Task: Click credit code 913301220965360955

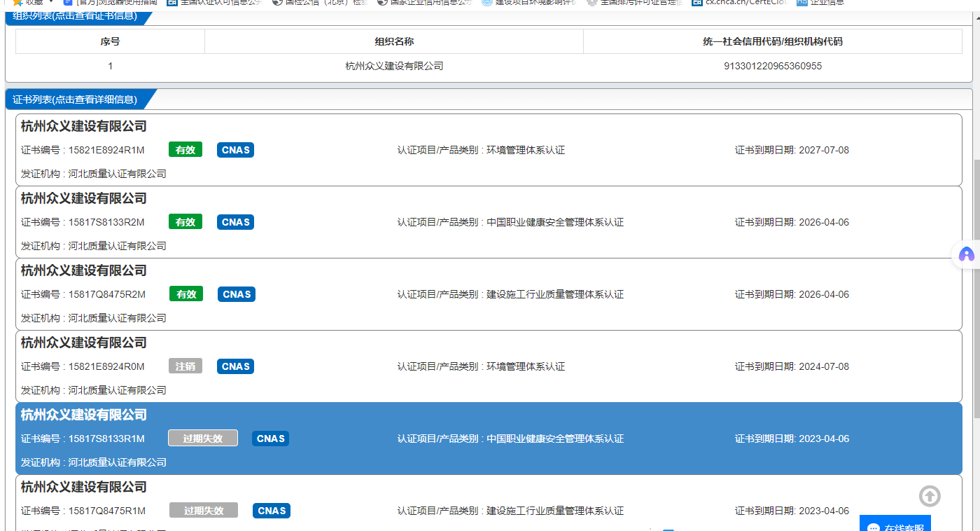Action: click(773, 66)
